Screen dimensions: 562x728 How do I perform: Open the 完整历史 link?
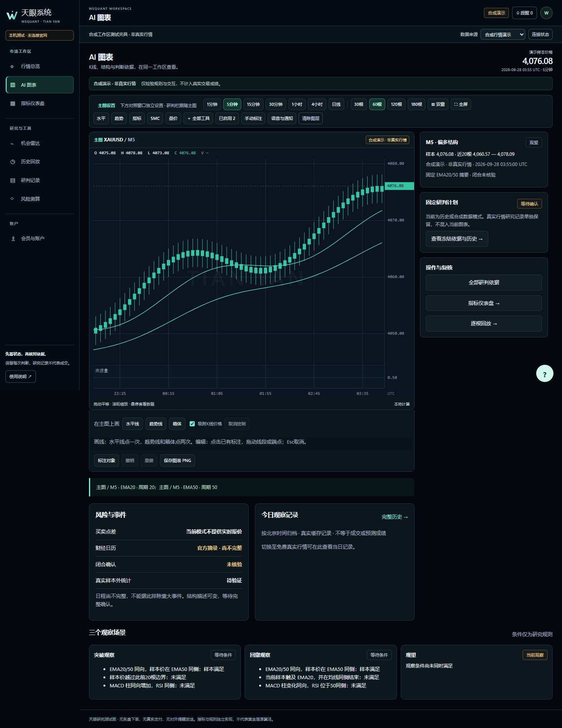(x=395, y=517)
